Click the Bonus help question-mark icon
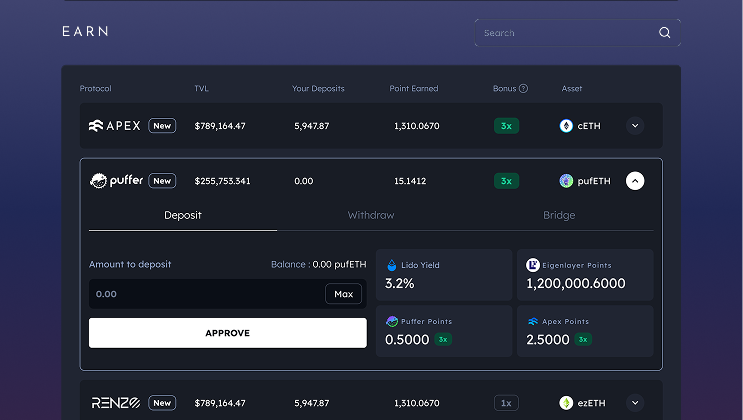 [x=523, y=89]
